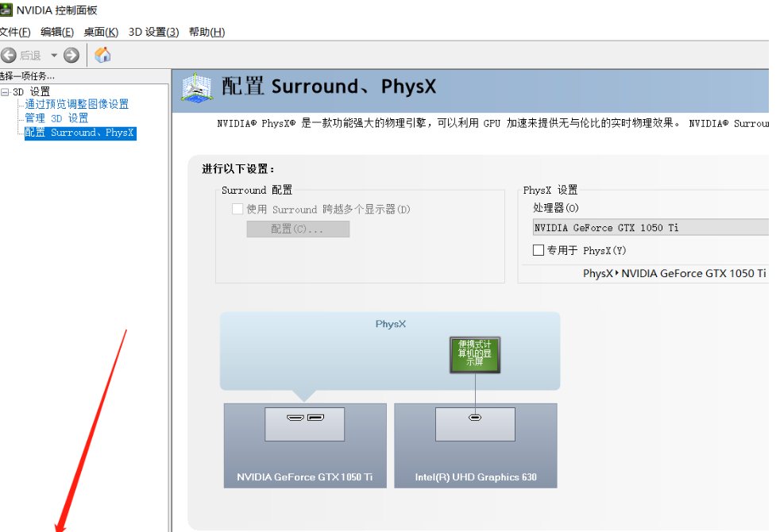Screen dimensions: 776x532
Task: Open the 桌面(K) menu
Action: pos(101,33)
